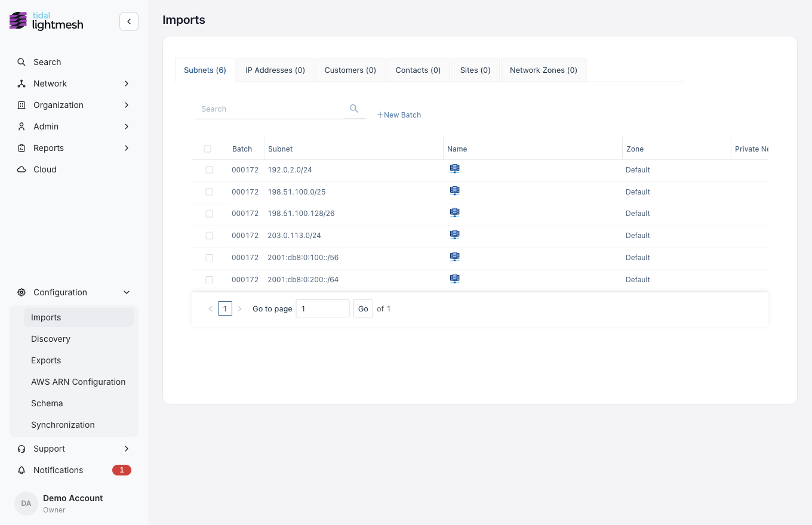The width and height of the screenshot is (812, 525).
Task: Expand the Support menu chevron
Action: pos(127,449)
